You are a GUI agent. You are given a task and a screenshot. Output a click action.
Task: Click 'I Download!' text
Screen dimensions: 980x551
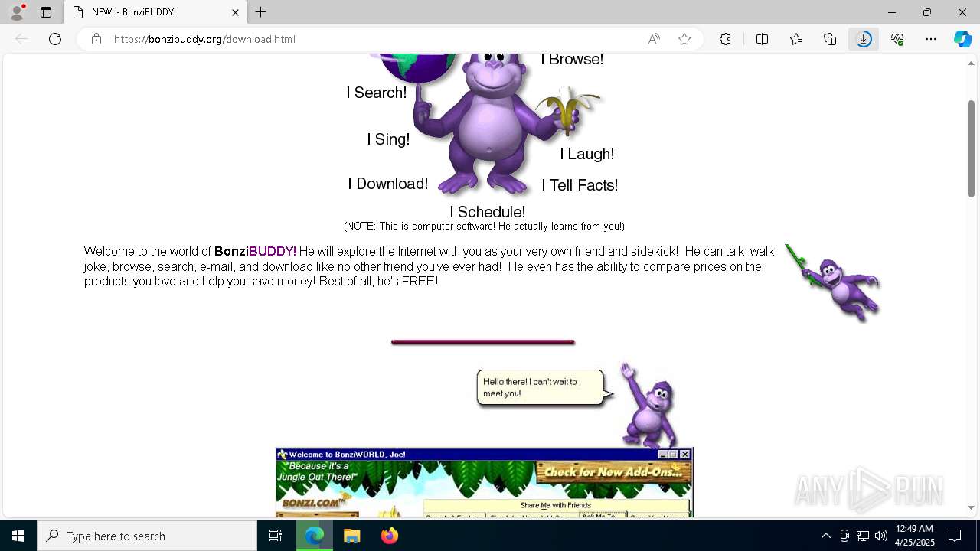[x=388, y=184]
